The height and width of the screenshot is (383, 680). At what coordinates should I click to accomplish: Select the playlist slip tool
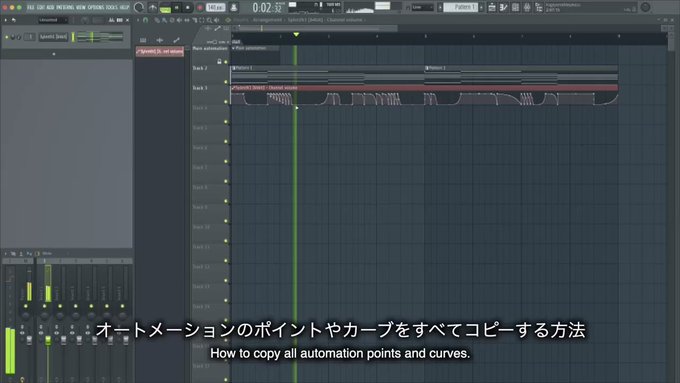coord(186,20)
